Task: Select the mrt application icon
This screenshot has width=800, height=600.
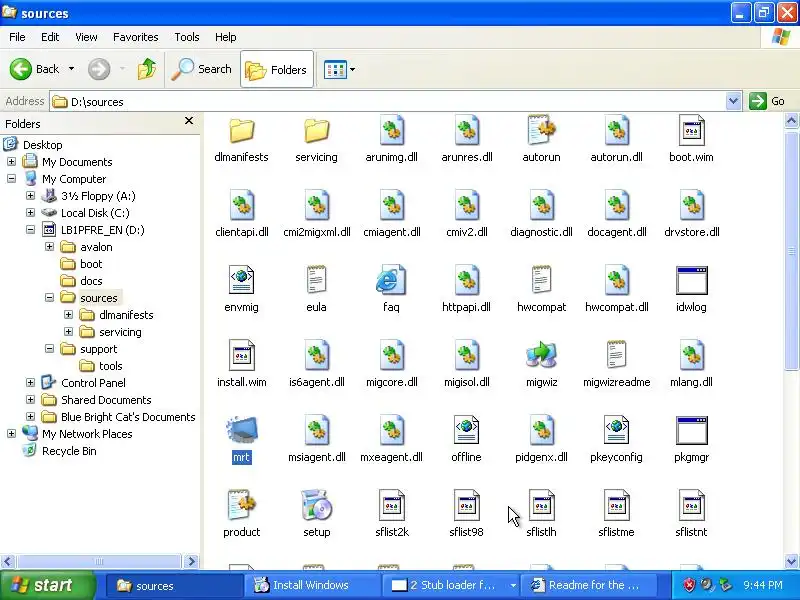Action: tap(241, 430)
